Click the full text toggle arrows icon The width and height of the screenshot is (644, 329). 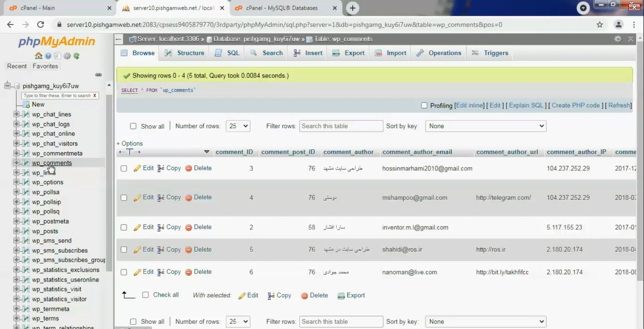tap(130, 152)
